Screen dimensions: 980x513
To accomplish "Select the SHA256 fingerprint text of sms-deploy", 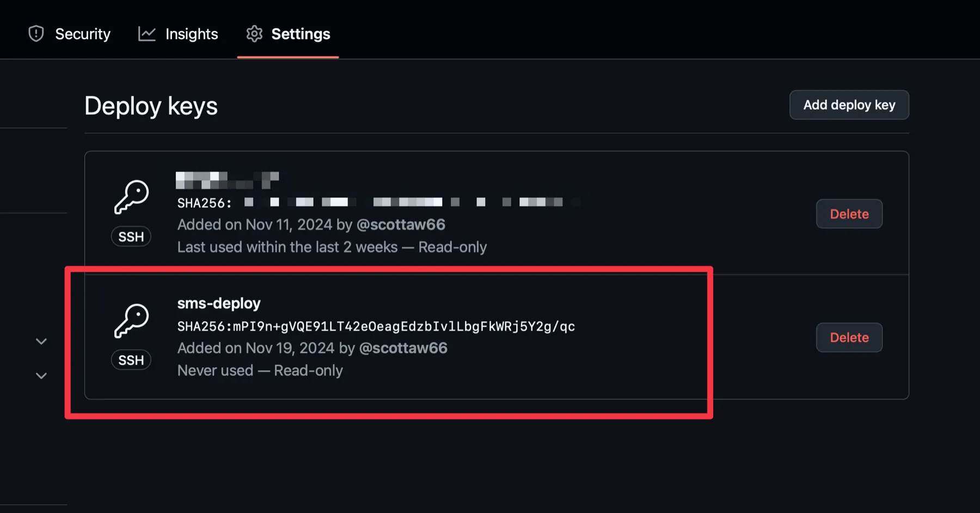I will click(x=376, y=326).
